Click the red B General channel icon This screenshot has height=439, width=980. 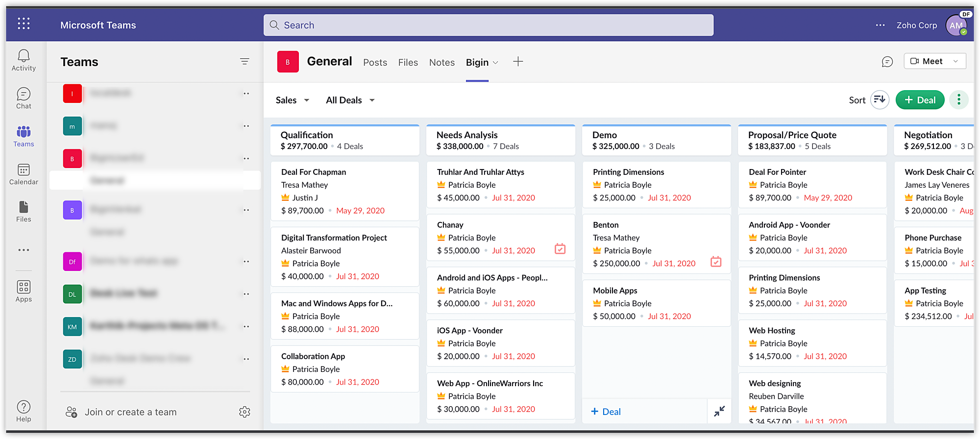click(x=288, y=62)
